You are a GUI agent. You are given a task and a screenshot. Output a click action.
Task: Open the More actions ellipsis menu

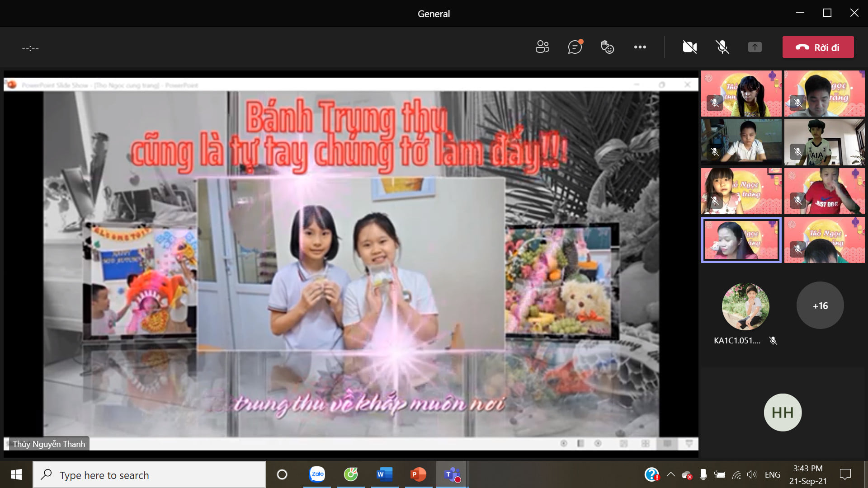(x=640, y=47)
